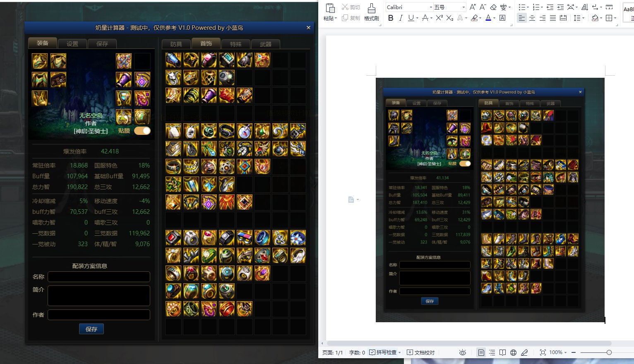
Task: Click the Copy (复制) button
Action: (351, 18)
